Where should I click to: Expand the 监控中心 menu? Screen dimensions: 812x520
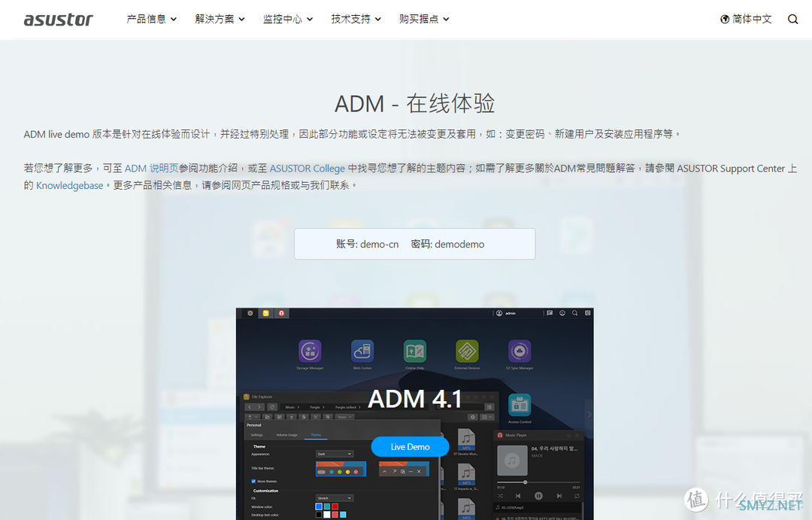(287, 19)
